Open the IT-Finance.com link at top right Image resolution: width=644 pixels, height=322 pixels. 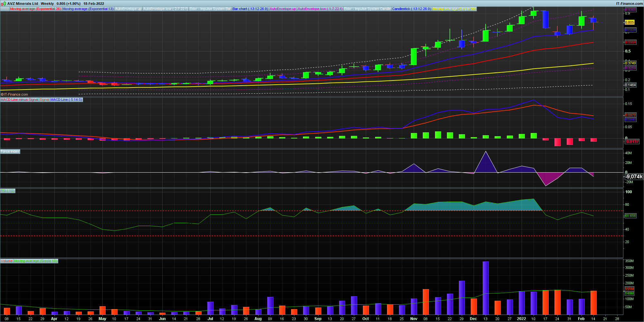629,4
